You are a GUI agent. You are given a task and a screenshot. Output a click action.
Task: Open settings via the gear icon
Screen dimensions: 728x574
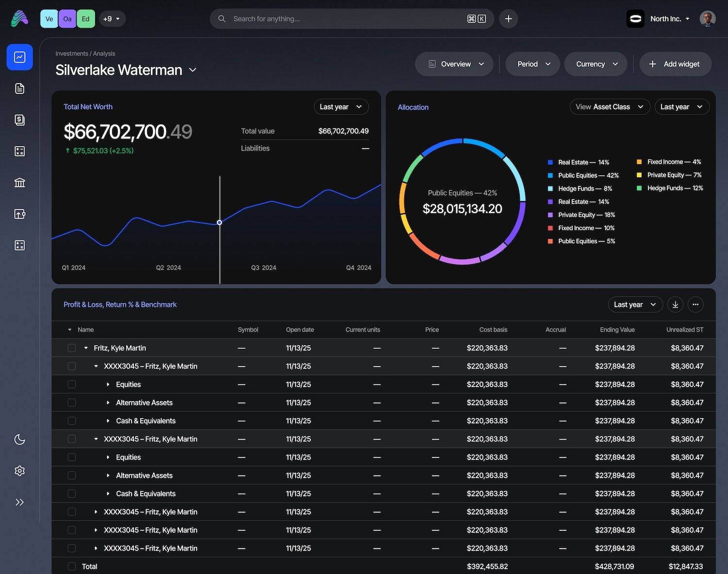pos(19,471)
